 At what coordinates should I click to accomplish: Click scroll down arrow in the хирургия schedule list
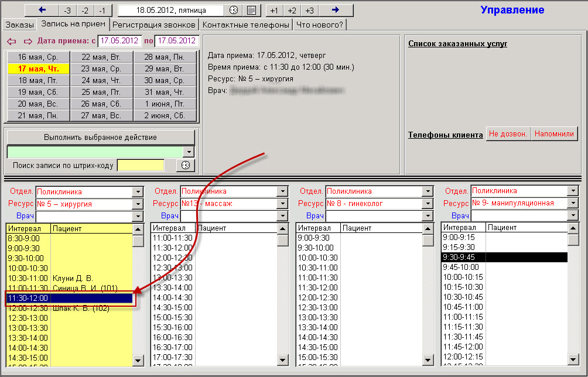pyautogui.click(x=138, y=361)
